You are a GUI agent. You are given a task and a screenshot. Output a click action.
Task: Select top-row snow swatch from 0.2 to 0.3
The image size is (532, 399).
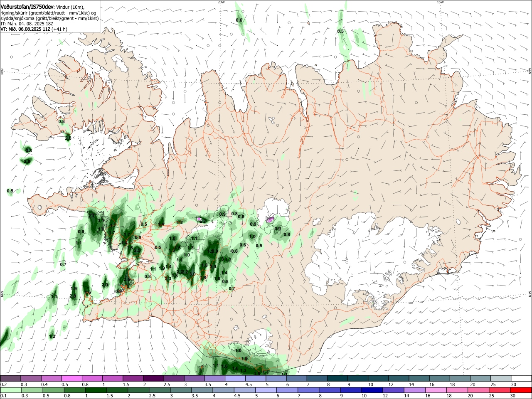point(10,378)
